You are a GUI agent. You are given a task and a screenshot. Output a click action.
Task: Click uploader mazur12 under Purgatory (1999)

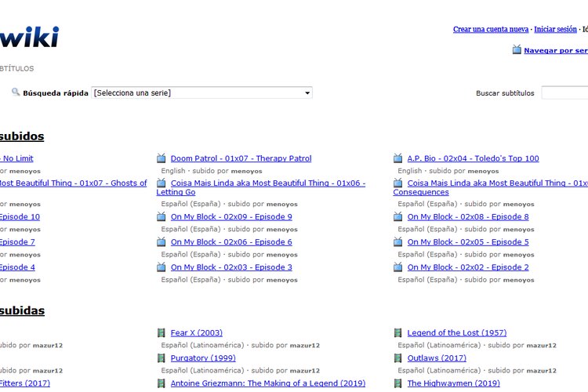coord(304,371)
